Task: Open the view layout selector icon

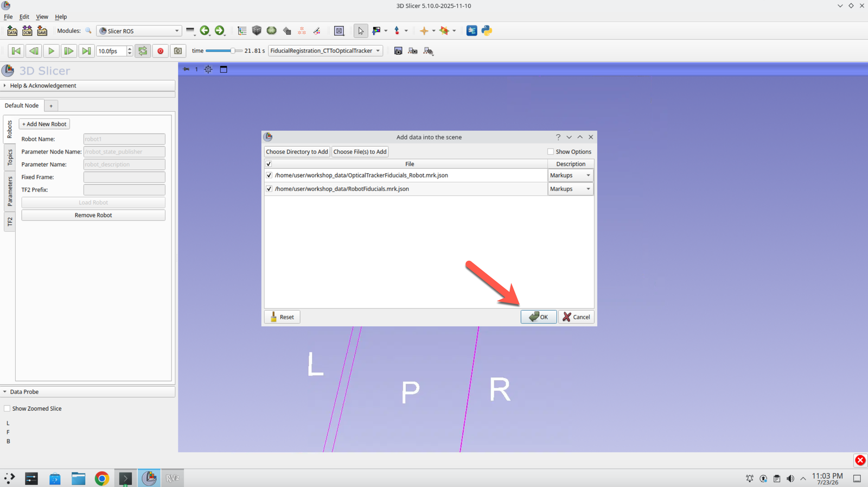Action: [x=339, y=31]
